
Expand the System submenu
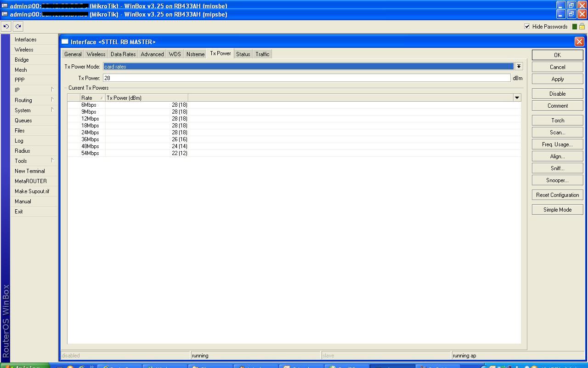[34, 110]
